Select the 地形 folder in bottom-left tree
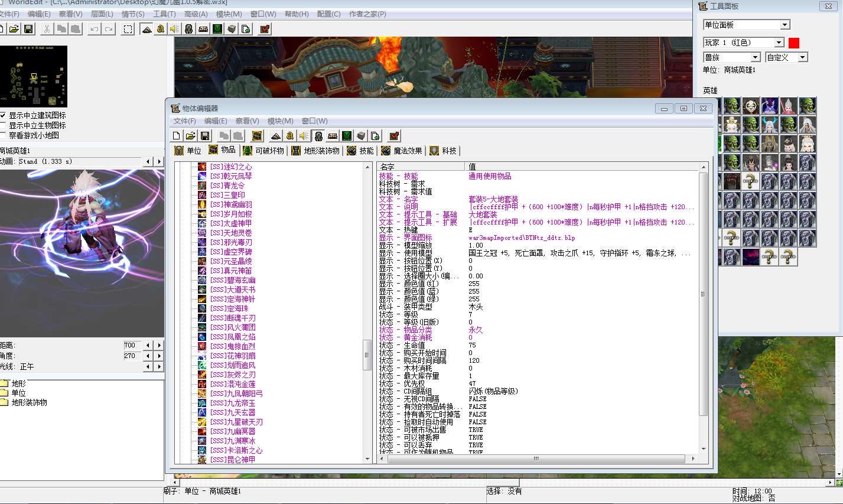Image resolution: width=843 pixels, height=504 pixels. [x=13, y=383]
